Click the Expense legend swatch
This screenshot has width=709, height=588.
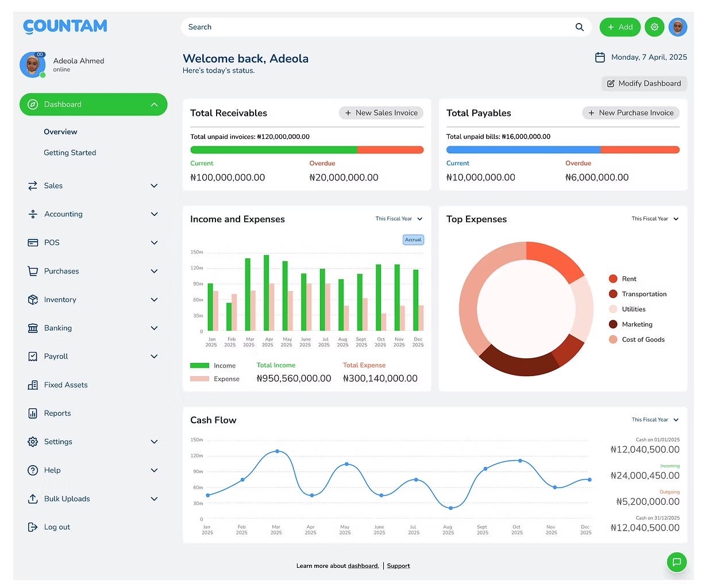point(199,378)
